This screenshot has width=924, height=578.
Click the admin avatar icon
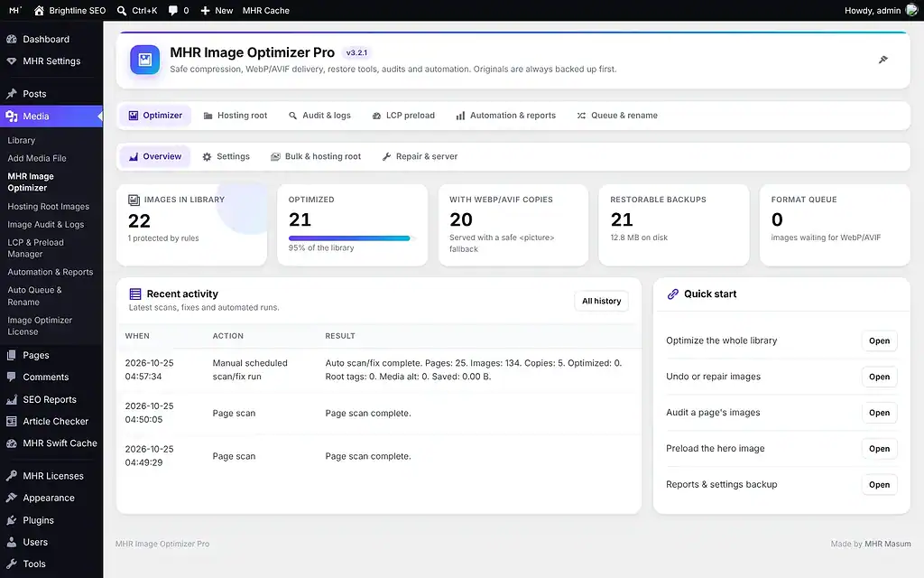coord(911,11)
